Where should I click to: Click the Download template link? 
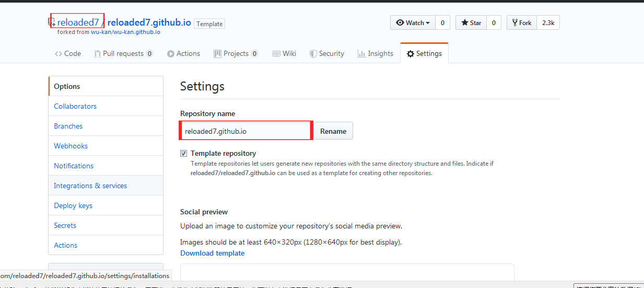212,253
